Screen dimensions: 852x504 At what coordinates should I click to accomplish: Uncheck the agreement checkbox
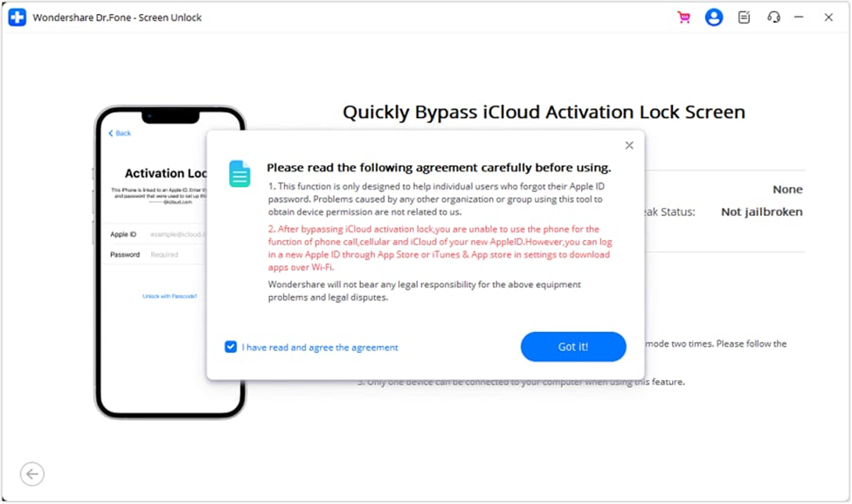pos(231,347)
